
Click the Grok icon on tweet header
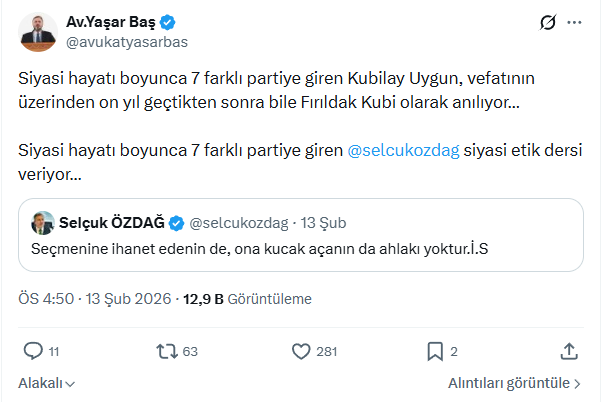pyautogui.click(x=547, y=22)
